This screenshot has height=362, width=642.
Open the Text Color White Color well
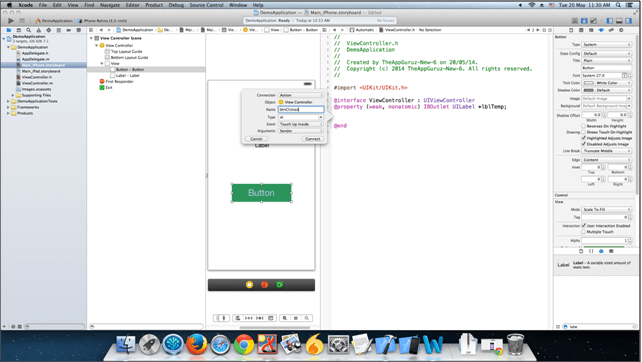point(607,83)
